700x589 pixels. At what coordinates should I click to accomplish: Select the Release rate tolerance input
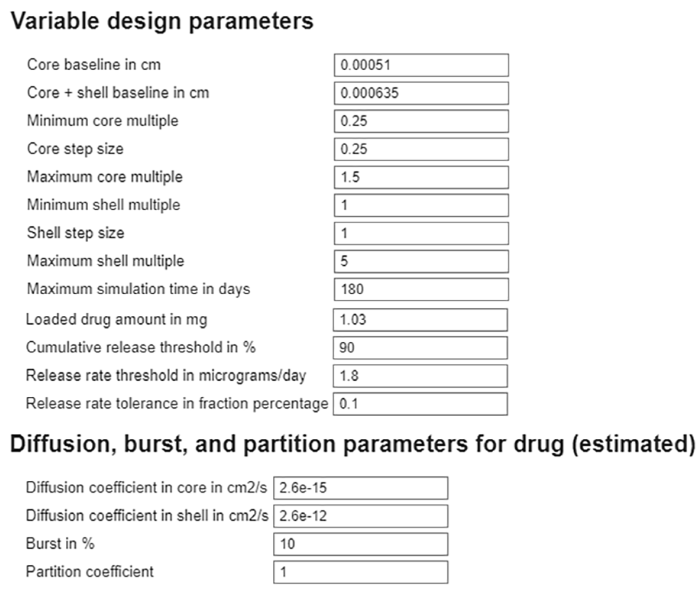coord(420,404)
